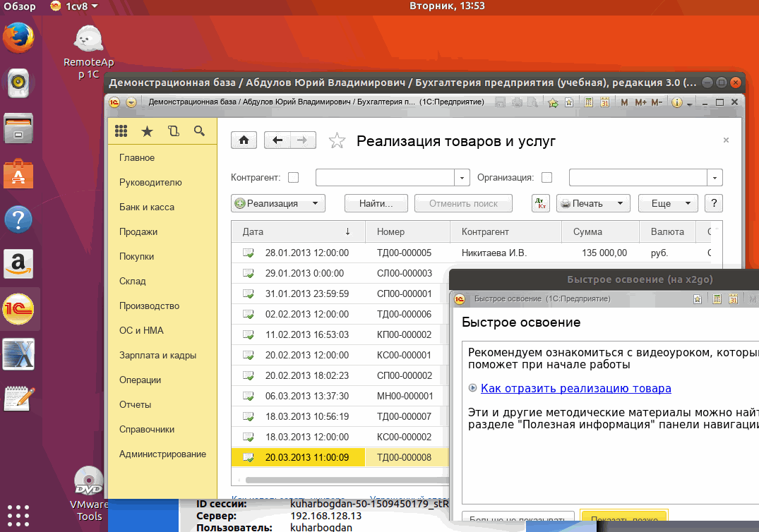The width and height of the screenshot is (759, 532).
Task: Enable the Организация filter checkbox
Action: point(546,177)
